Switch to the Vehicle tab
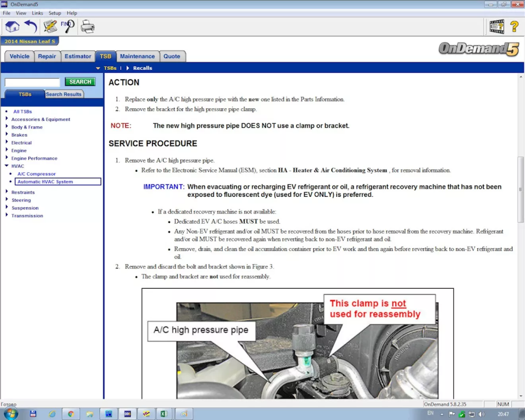This screenshot has height=420, width=525. pyautogui.click(x=19, y=56)
